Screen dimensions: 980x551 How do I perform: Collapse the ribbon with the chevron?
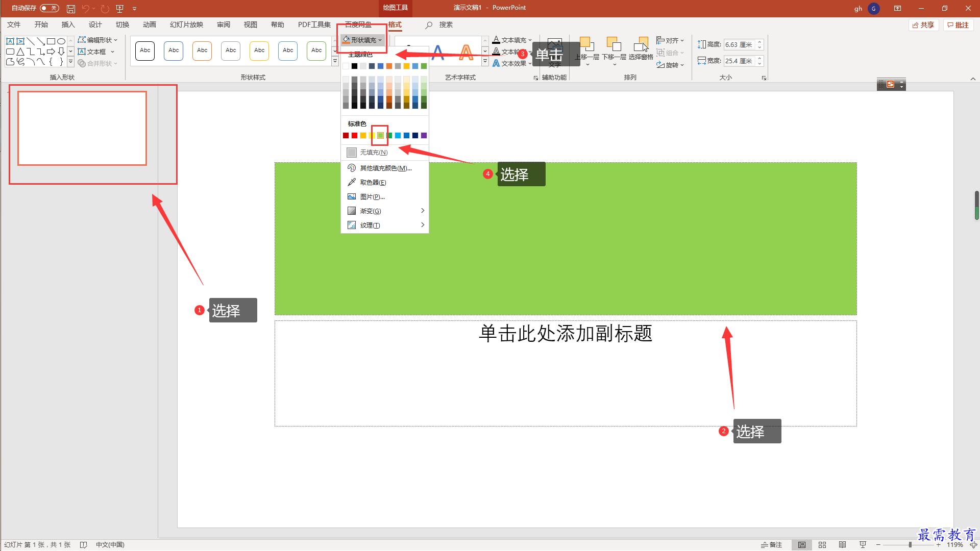tap(973, 79)
